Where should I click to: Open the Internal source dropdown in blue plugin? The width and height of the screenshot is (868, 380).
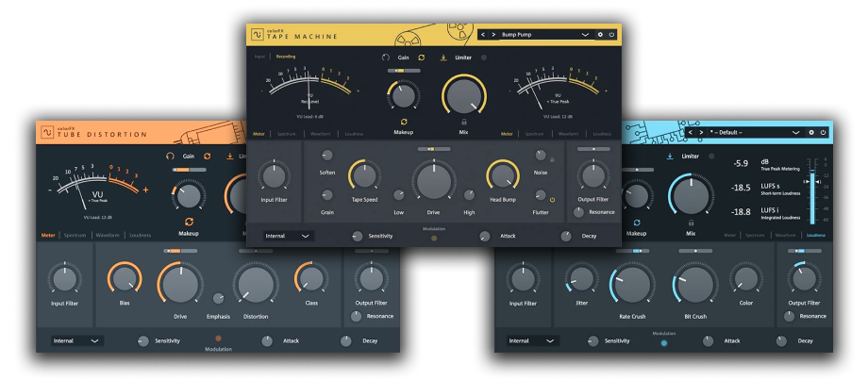(x=532, y=340)
